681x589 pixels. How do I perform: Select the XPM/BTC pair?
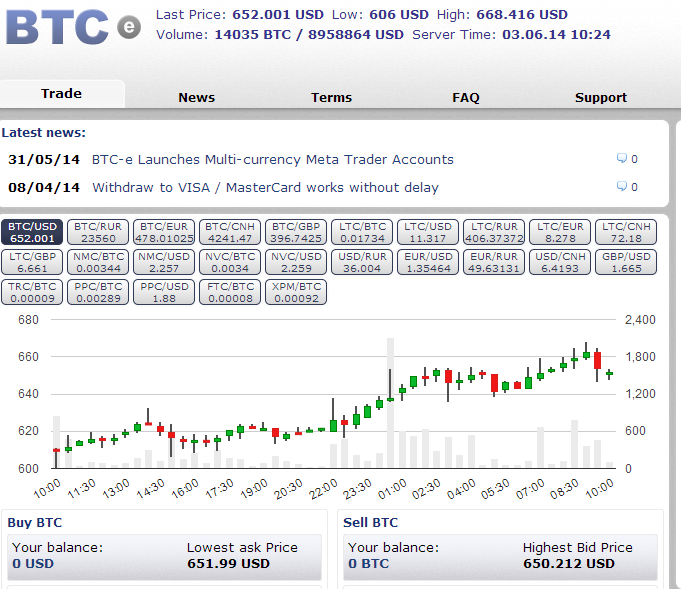[296, 292]
